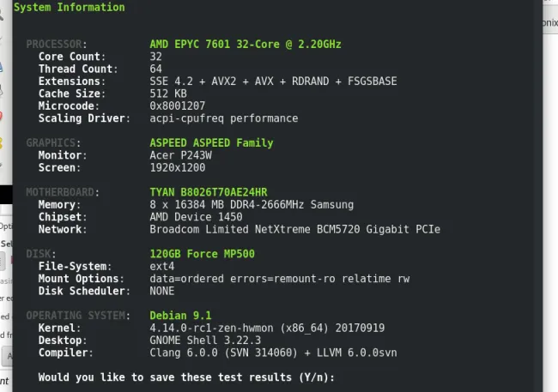Click the AMD EPYC 7601 processor name
This screenshot has width=558, height=392.
pos(246,44)
